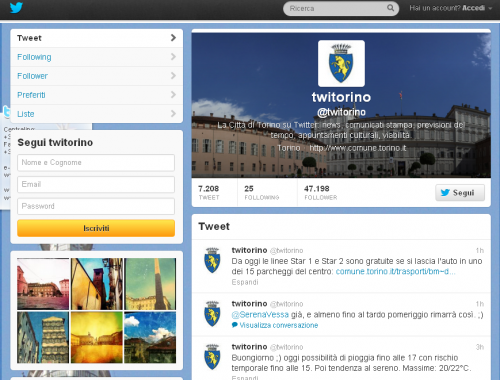Click the orange Iscriviti button
This screenshot has width=500, height=380.
click(x=96, y=228)
